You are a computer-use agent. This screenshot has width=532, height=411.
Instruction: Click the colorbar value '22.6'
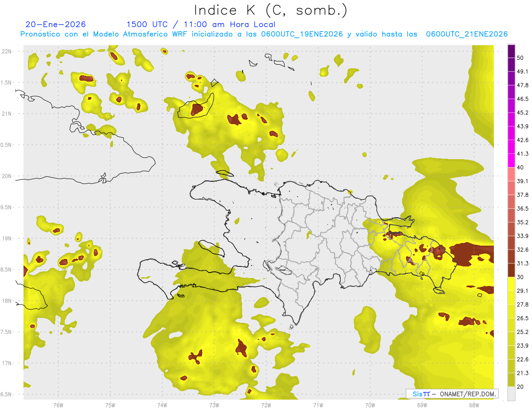pos(523,359)
